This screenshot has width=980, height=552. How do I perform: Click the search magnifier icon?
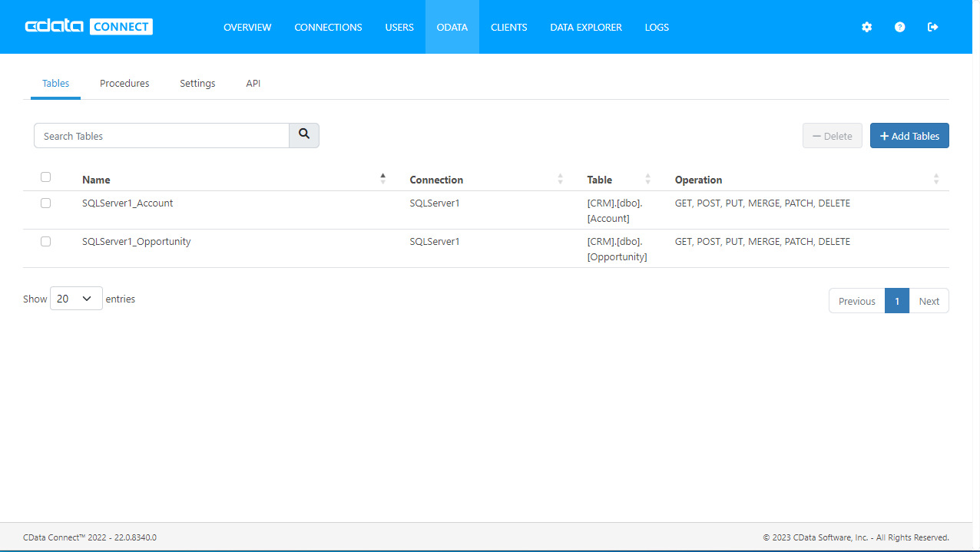click(x=304, y=135)
